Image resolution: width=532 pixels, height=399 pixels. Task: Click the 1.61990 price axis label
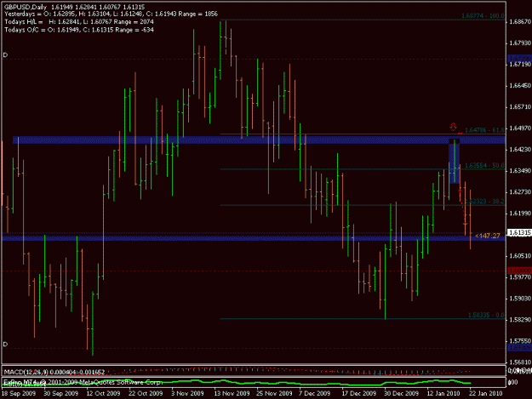click(x=520, y=214)
